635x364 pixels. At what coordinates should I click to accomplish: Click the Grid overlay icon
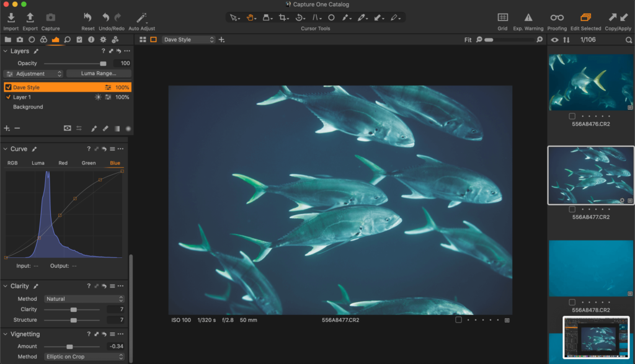(504, 17)
